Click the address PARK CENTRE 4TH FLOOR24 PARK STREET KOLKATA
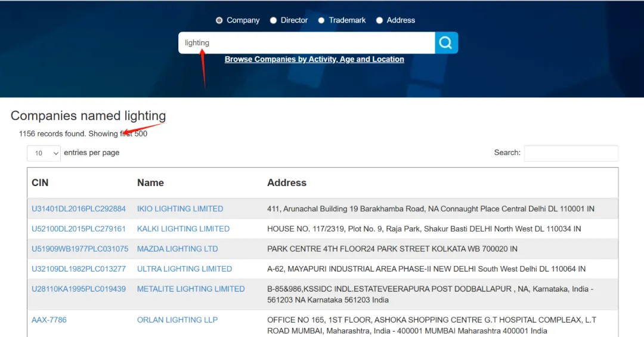The height and width of the screenshot is (337, 644). [x=392, y=249]
